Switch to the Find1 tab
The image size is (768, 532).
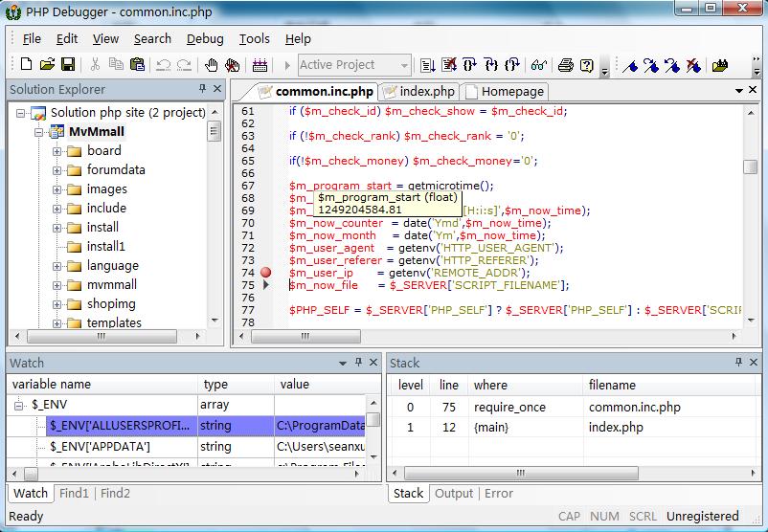(x=74, y=493)
